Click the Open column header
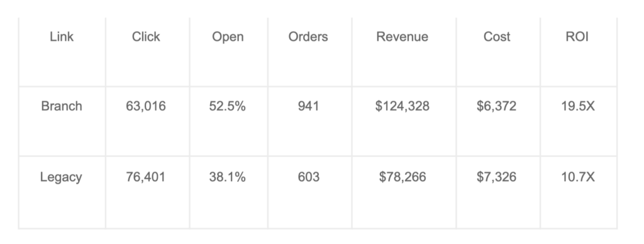644x244 pixels. pos(228,37)
